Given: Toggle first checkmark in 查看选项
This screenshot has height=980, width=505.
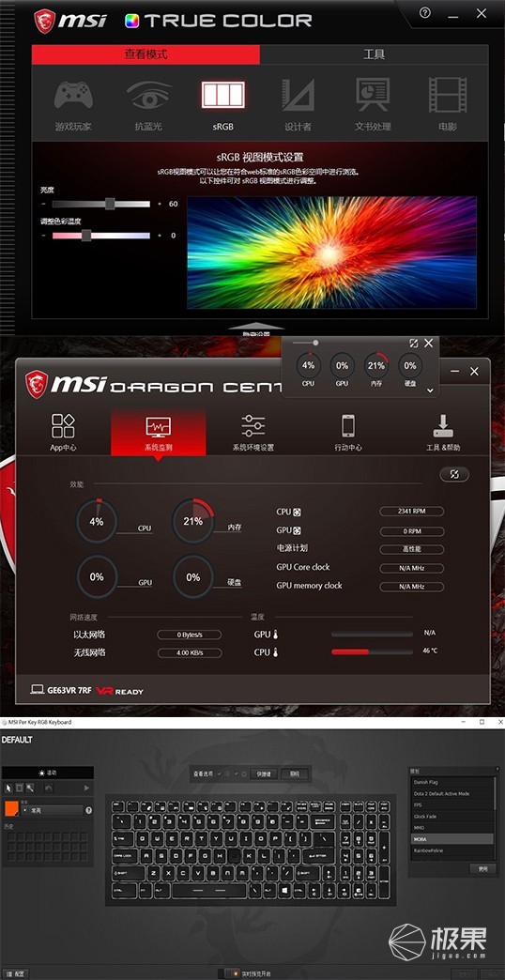Looking at the screenshot, I should click(219, 773).
